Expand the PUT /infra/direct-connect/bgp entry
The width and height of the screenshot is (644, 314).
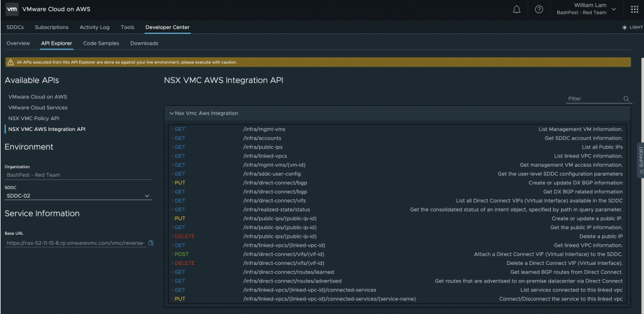(180, 182)
